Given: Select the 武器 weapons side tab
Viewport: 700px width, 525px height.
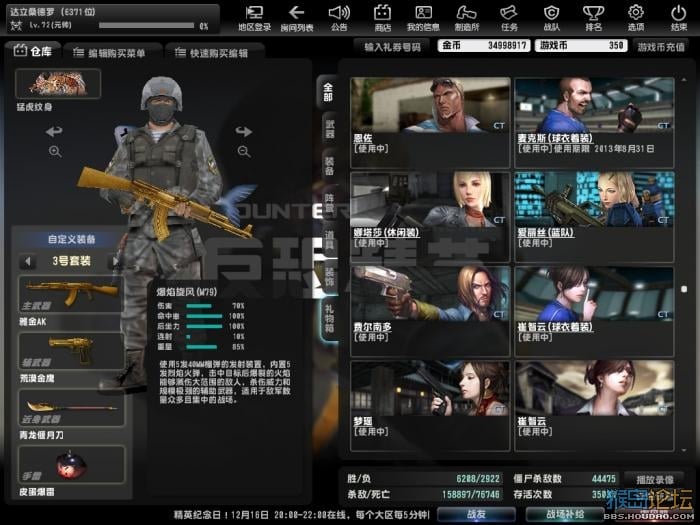Looking at the screenshot, I should tap(330, 129).
